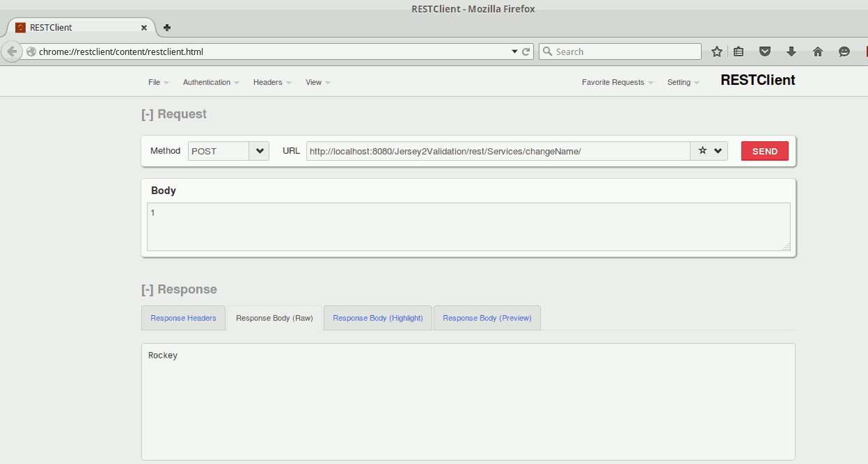Open a new tab with plus button
This screenshot has width=868, height=464.
tap(167, 28)
